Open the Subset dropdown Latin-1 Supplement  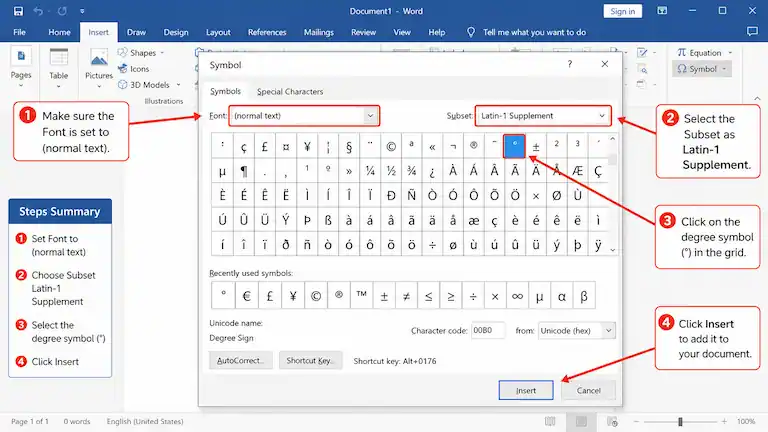click(x=543, y=116)
